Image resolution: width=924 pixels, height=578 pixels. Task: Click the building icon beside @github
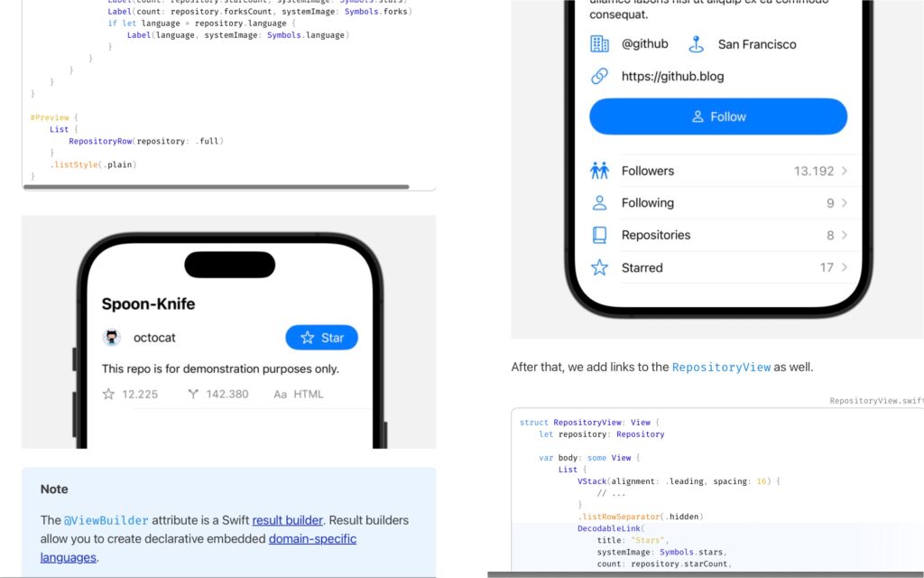pos(599,44)
